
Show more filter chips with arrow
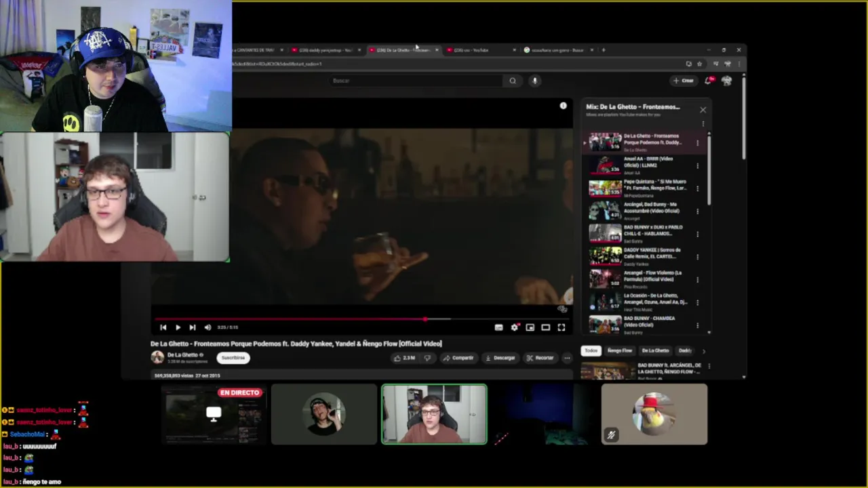click(x=703, y=351)
